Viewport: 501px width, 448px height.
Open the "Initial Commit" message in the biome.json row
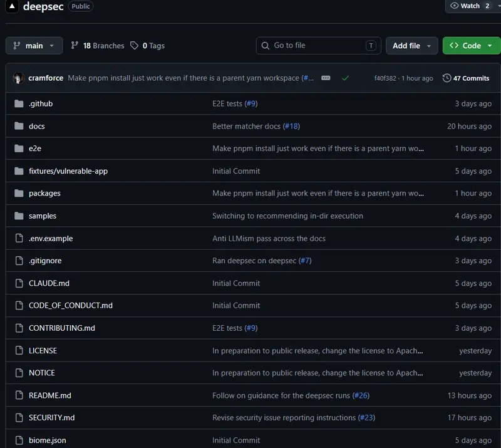coord(236,440)
